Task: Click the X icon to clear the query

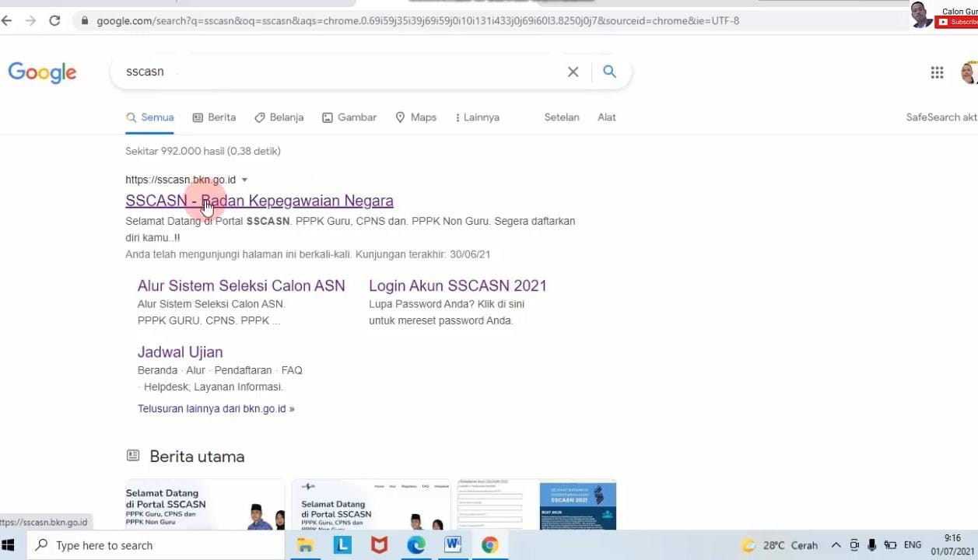Action: pyautogui.click(x=573, y=72)
